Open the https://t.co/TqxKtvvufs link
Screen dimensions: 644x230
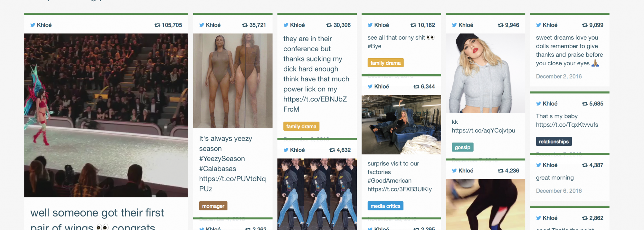coord(567,125)
